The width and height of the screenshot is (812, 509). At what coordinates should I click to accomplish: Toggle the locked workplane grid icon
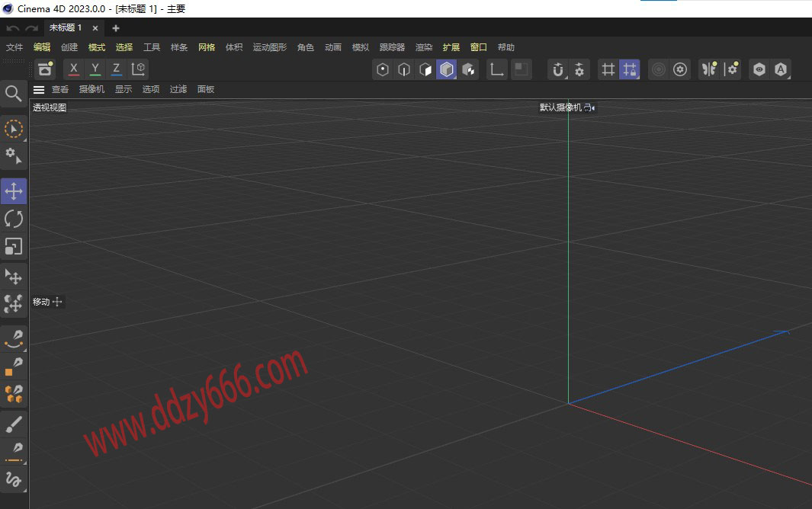[x=630, y=69]
